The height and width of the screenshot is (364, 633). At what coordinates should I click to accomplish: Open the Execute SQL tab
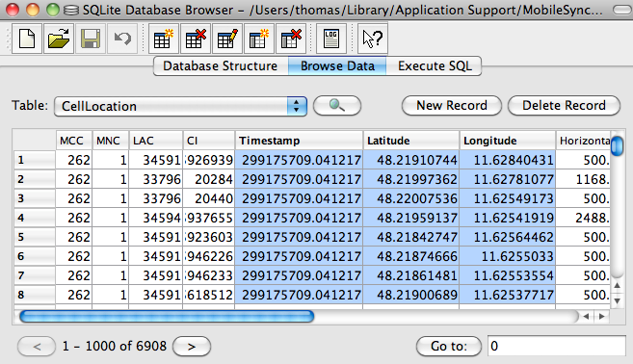[x=435, y=65]
